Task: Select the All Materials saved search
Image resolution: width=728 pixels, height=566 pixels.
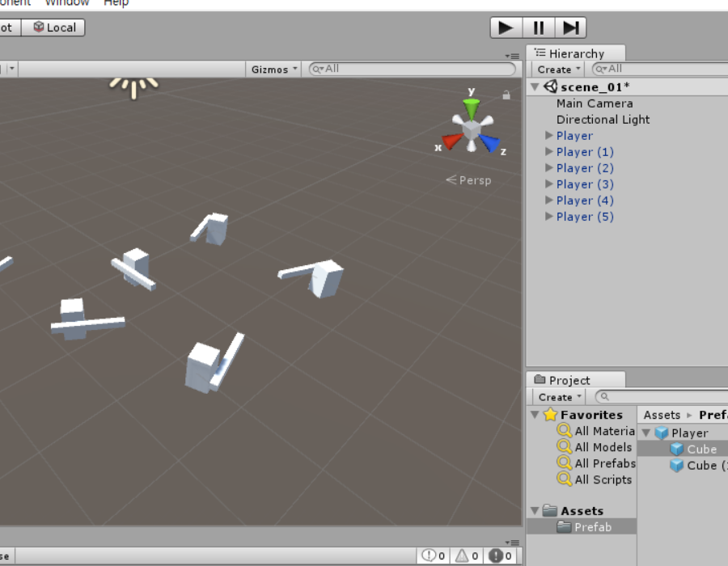Action: (x=604, y=431)
